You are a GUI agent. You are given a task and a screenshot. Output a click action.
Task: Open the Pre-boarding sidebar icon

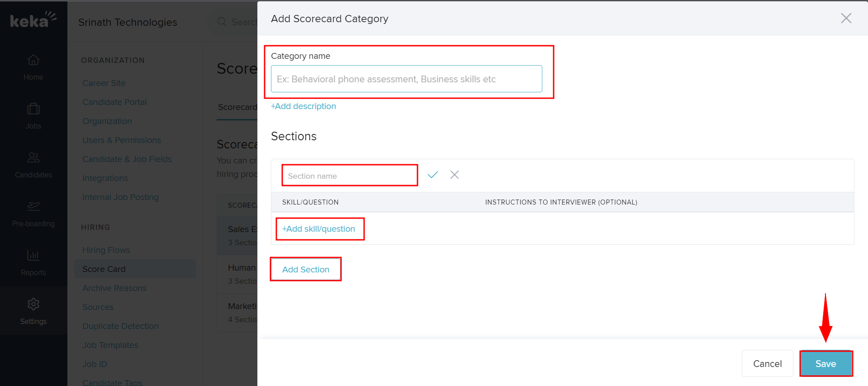point(33,207)
